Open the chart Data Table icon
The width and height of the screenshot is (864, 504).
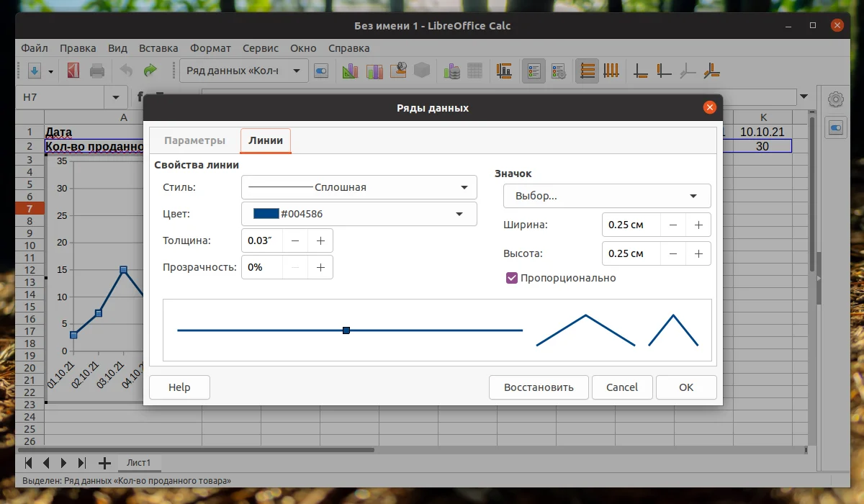(474, 71)
